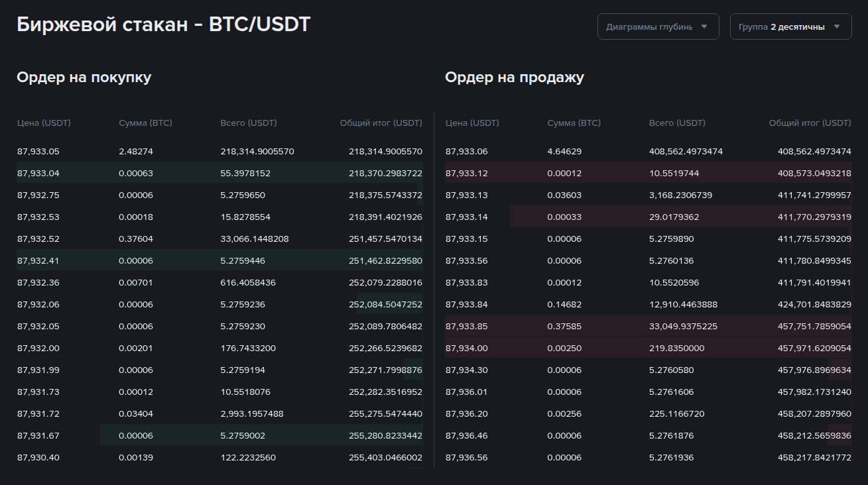Pick the highlighted buy price 87,933.04

[x=38, y=174]
